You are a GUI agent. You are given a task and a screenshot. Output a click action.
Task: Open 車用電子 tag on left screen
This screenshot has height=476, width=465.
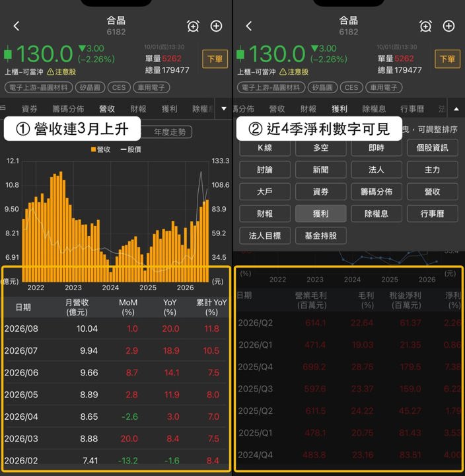[x=151, y=87]
